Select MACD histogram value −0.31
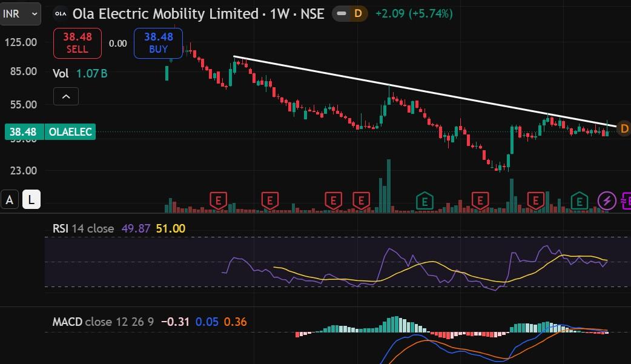Screen dimensions: 631x364 click(x=175, y=322)
